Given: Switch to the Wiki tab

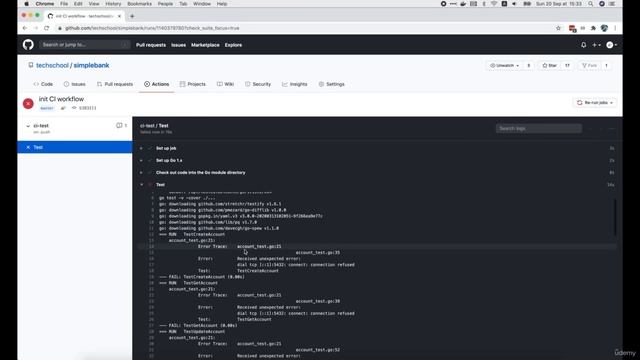Looking at the screenshot, I should point(225,84).
